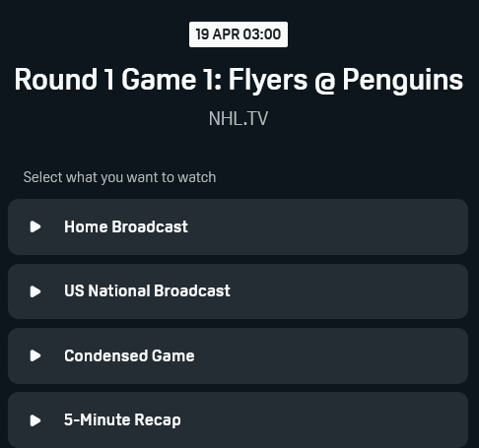
Task: Pick the 5-Minute Recap label
Action: [x=122, y=420]
